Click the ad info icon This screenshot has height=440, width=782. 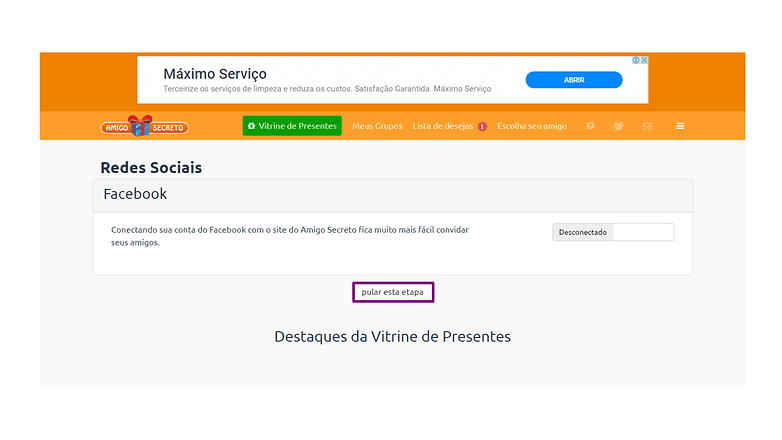(x=636, y=60)
